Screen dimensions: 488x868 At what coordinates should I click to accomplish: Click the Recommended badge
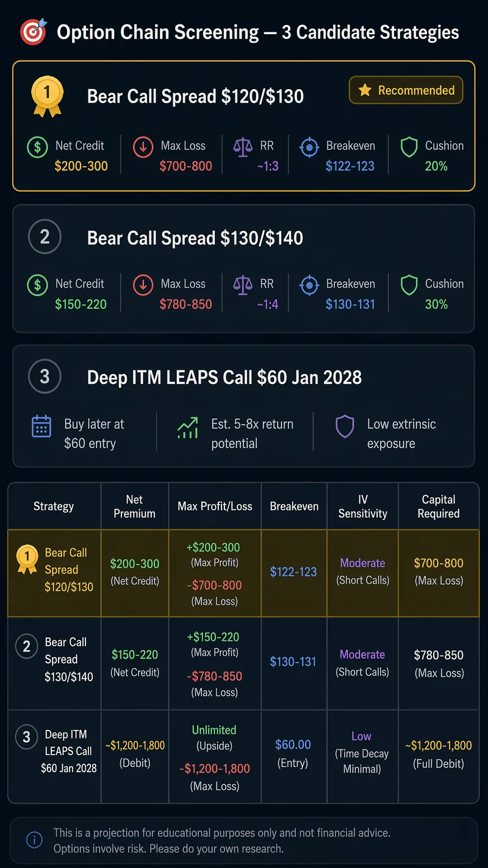tap(406, 90)
